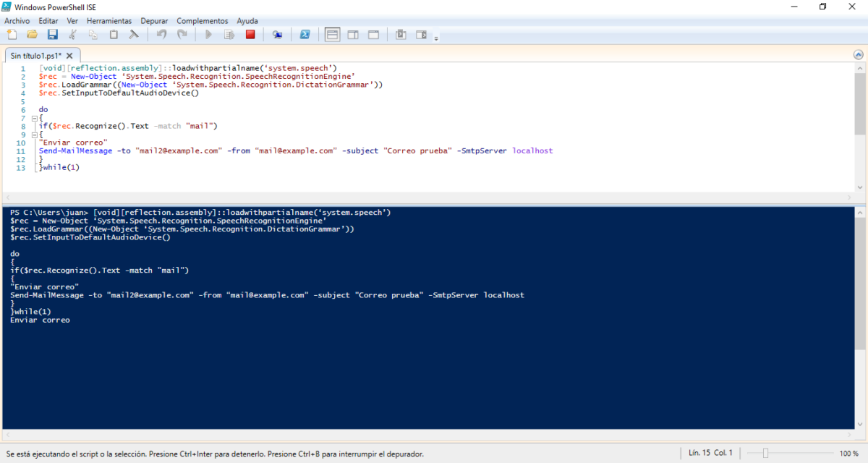Stop execution with the red square icon
The height and width of the screenshot is (463, 868).
coord(250,34)
